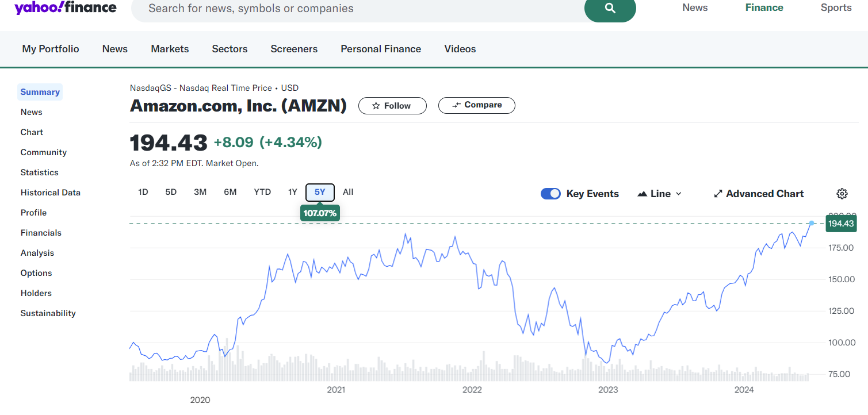Open the Personal Finance menu
Screen dimensions: 868x415
tap(381, 49)
